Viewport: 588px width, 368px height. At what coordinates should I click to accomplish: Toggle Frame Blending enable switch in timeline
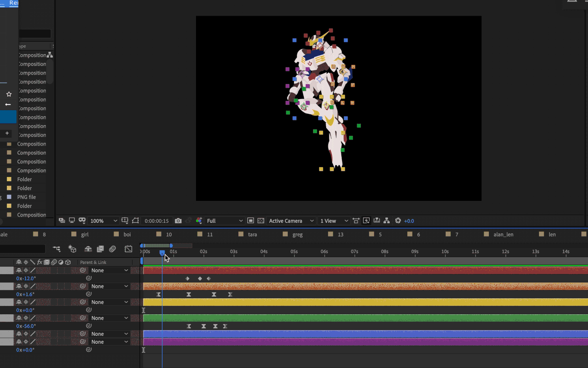(x=100, y=249)
